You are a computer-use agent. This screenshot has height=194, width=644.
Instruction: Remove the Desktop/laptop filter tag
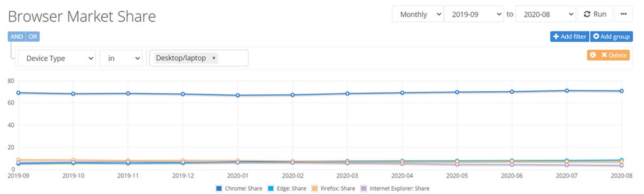(214, 58)
